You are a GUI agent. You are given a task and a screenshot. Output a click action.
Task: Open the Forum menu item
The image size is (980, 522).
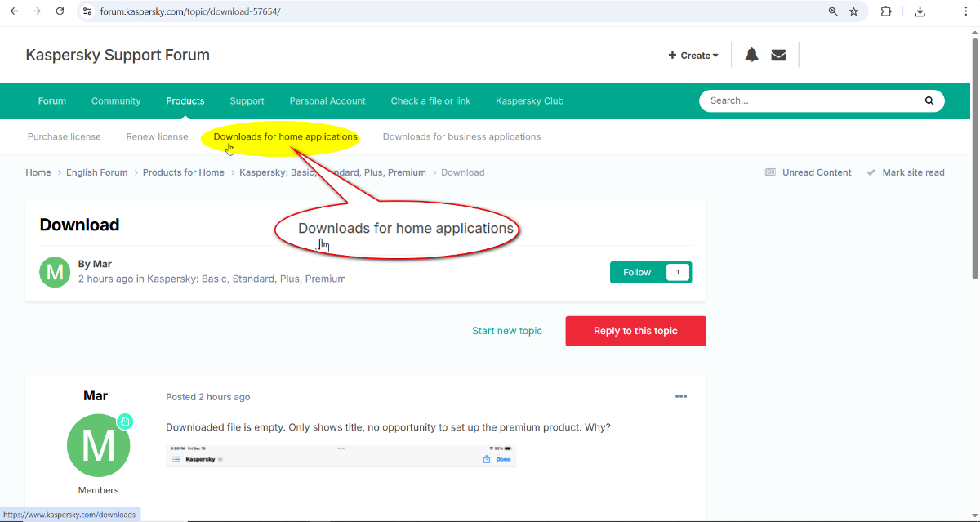(x=52, y=100)
